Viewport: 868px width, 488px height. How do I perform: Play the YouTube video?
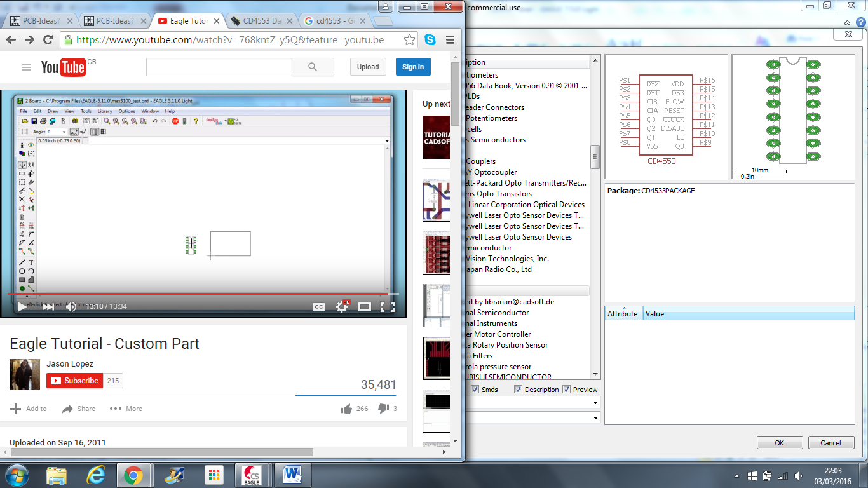[x=22, y=307]
